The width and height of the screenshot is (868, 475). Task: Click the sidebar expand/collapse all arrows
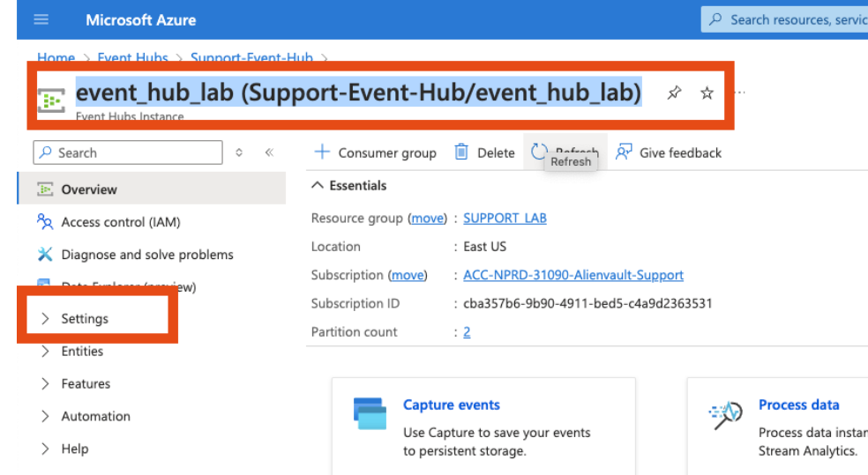pos(239,152)
